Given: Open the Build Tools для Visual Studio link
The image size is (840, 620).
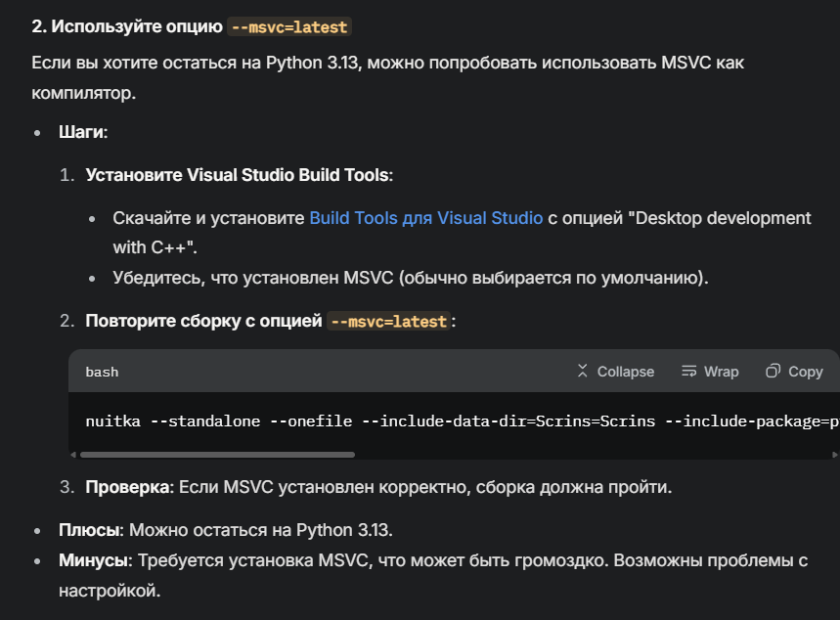Looking at the screenshot, I should point(425,217).
